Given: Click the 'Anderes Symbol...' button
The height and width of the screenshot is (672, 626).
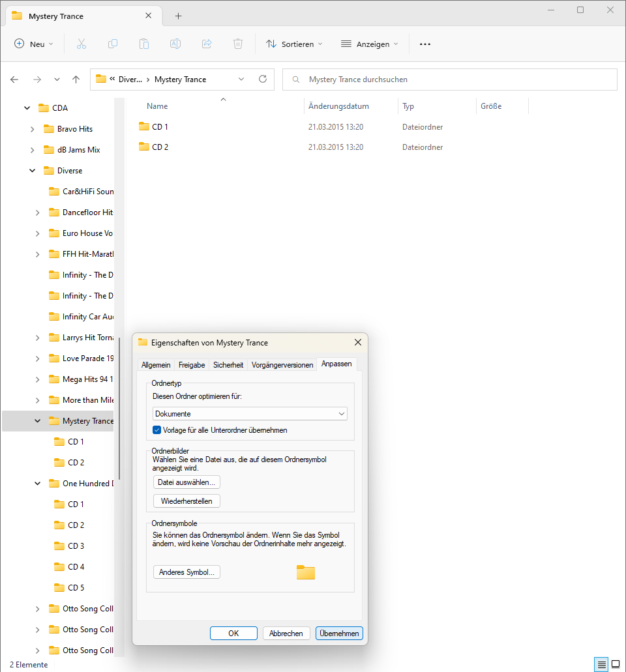Looking at the screenshot, I should (x=186, y=572).
